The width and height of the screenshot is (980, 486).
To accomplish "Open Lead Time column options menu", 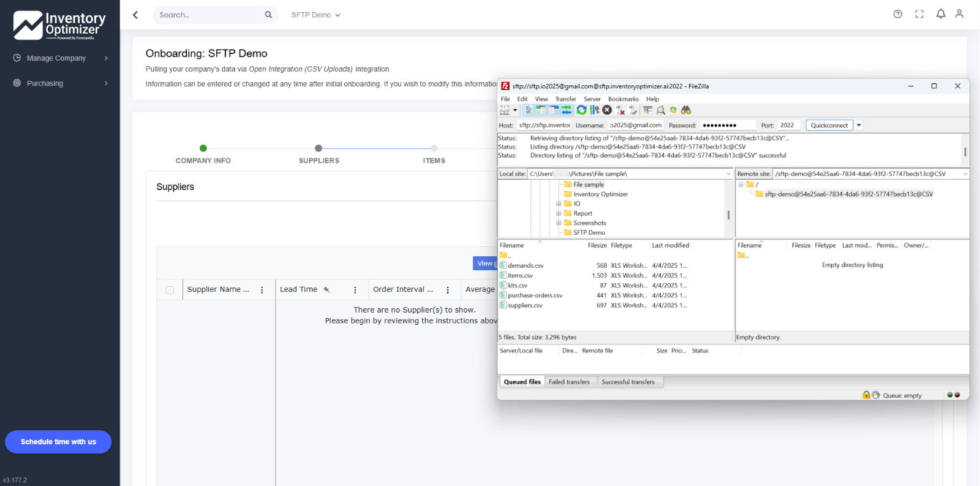I will pyautogui.click(x=355, y=290).
